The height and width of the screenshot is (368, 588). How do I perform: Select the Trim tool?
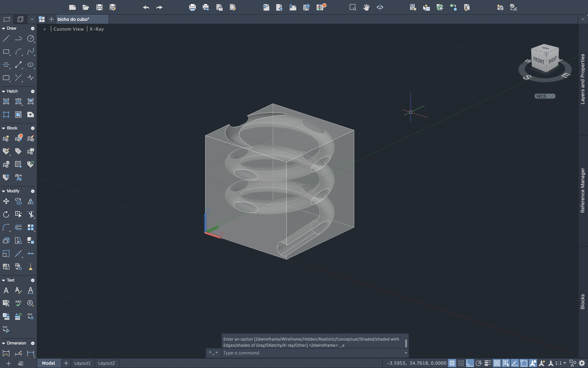coord(31,214)
